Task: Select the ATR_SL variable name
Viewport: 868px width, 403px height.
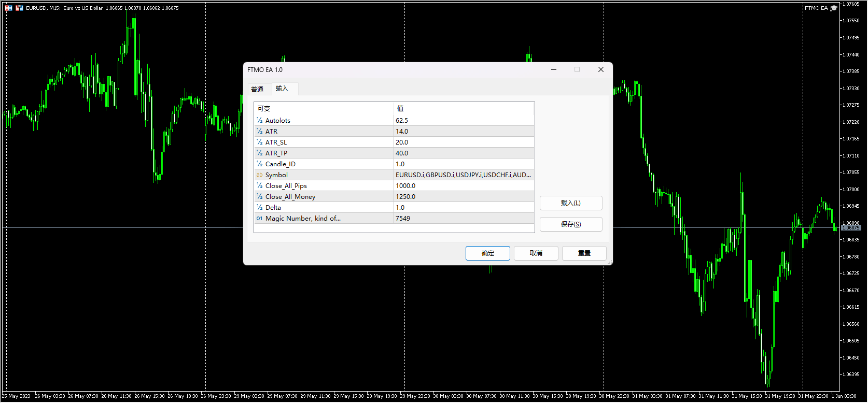Action: [x=276, y=142]
